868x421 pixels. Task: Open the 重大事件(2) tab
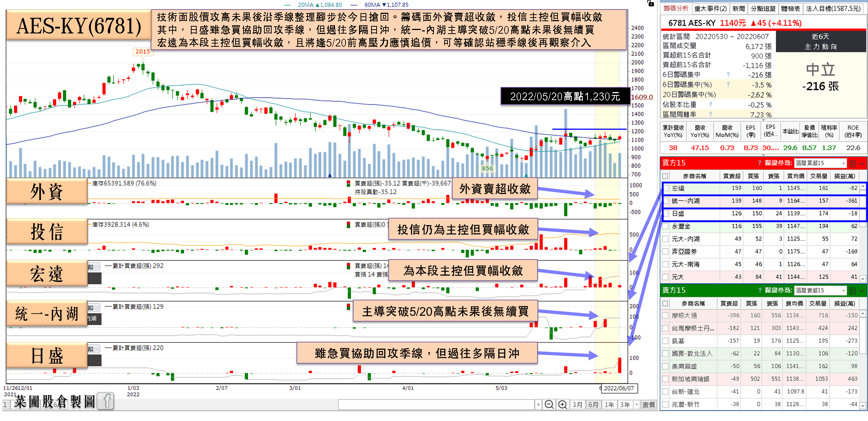coord(710,8)
